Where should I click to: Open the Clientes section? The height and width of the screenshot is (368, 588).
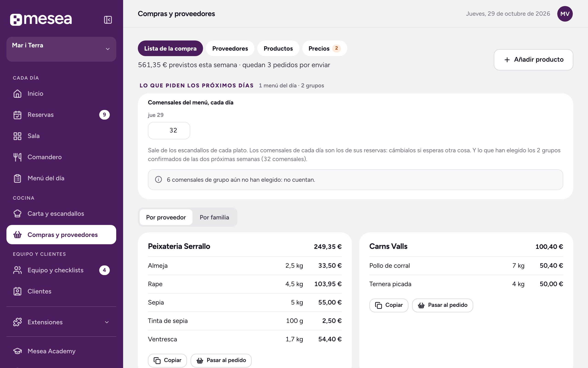(61, 291)
